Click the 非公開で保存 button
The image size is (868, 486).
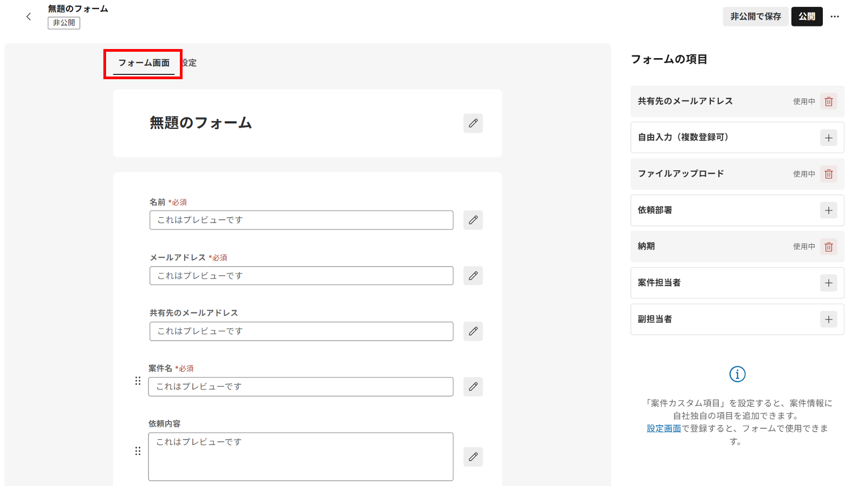(755, 17)
